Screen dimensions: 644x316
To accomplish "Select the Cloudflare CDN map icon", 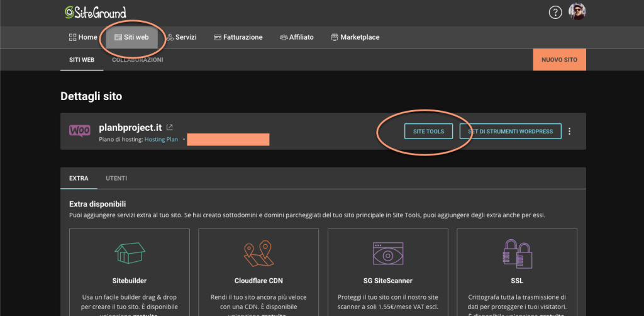I will click(x=258, y=255).
